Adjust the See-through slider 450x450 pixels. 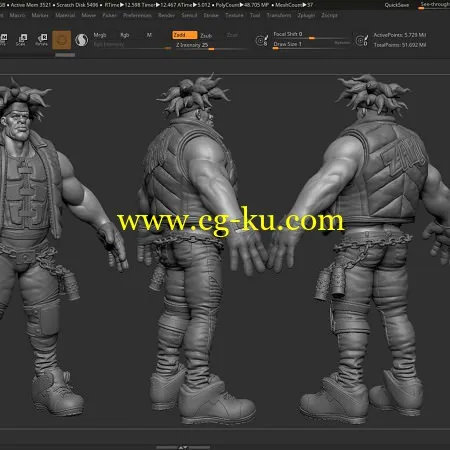[434, 5]
